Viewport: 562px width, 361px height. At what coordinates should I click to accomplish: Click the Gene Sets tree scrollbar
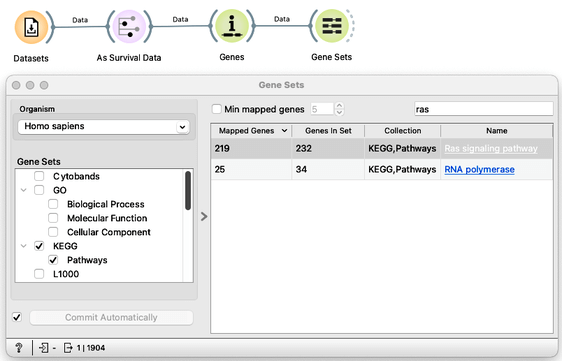tap(188, 190)
